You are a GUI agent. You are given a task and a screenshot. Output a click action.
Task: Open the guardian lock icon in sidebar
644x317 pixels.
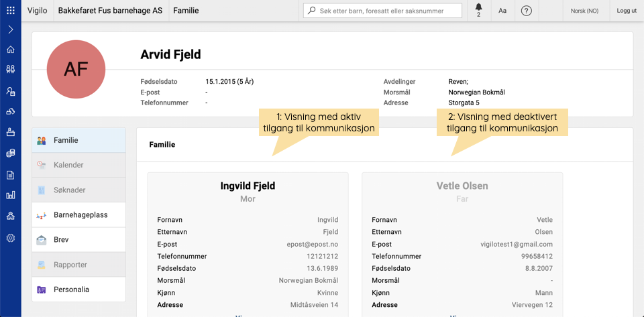[x=11, y=91]
